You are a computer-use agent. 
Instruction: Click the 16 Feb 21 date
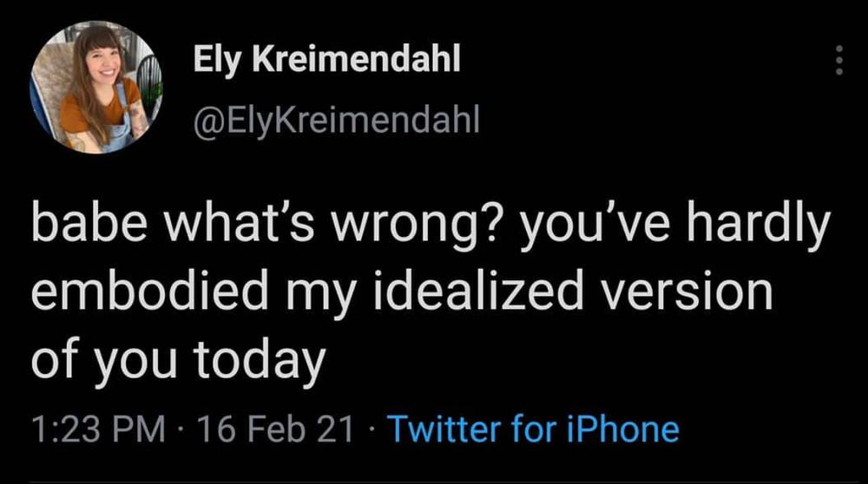pyautogui.click(x=275, y=429)
